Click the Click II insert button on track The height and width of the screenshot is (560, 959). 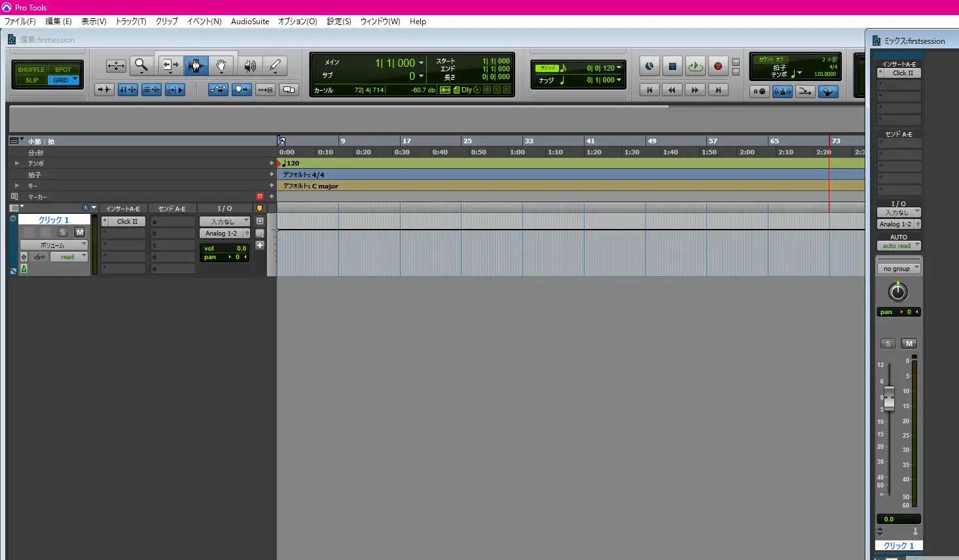coord(127,222)
